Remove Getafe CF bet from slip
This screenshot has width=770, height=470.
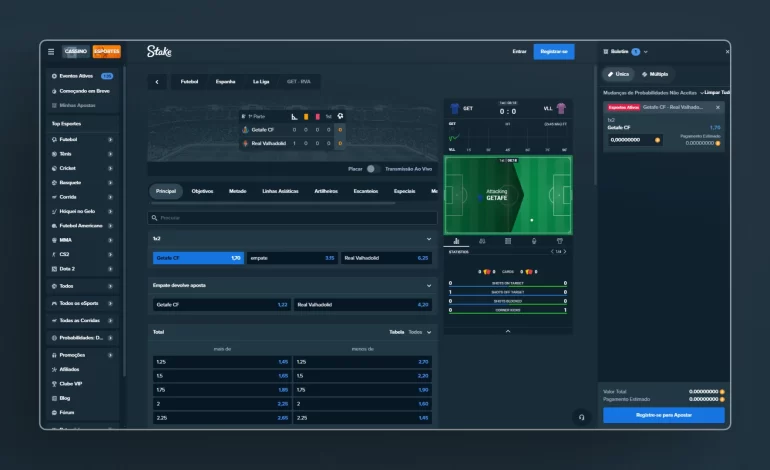tap(717, 107)
